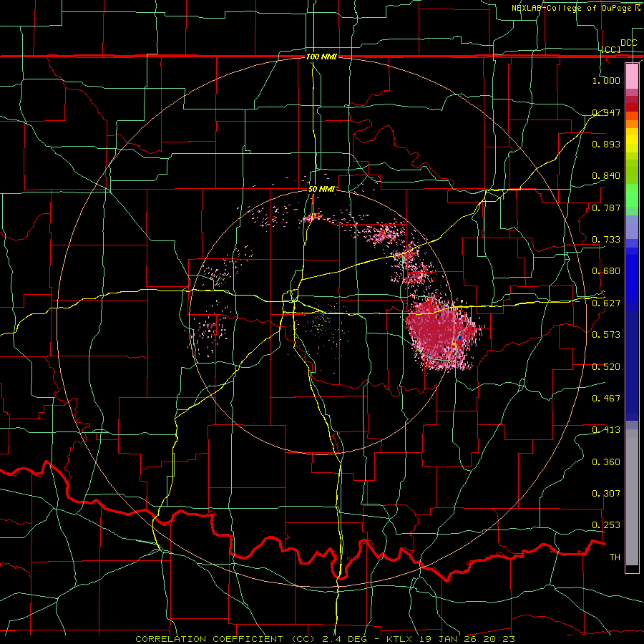The height and width of the screenshot is (644, 644).
Task: Click the 0.893 color scale value
Action: pyautogui.click(x=606, y=144)
